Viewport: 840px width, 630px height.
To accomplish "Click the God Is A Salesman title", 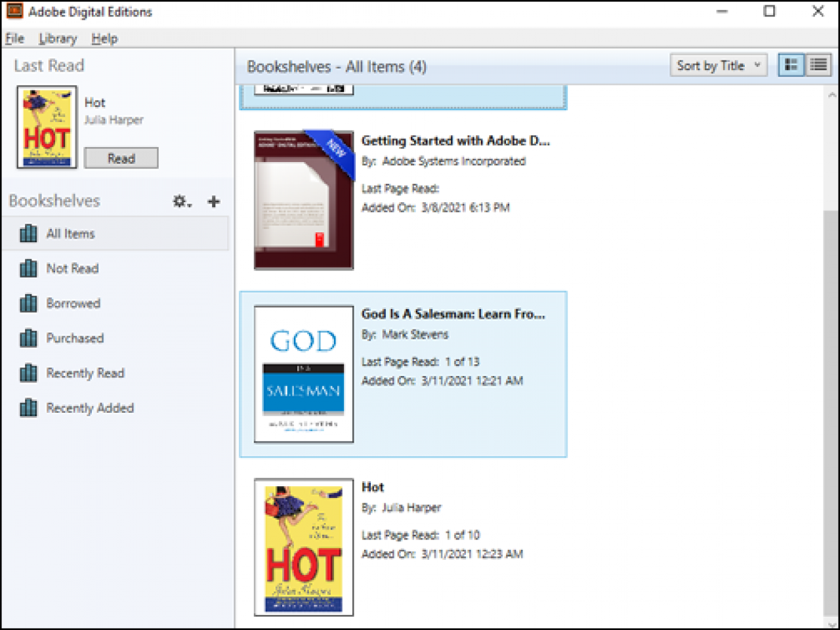I will (x=453, y=314).
